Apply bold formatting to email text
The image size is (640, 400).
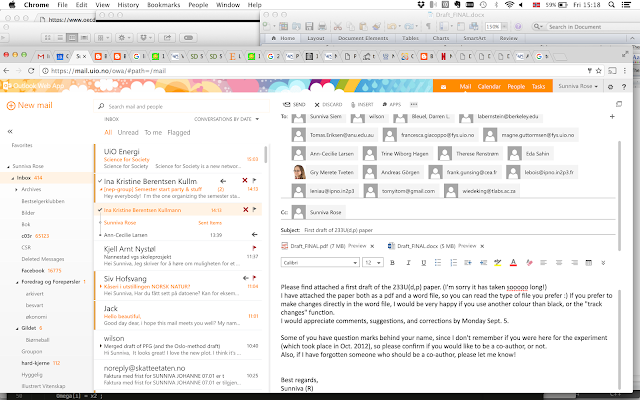click(392, 262)
